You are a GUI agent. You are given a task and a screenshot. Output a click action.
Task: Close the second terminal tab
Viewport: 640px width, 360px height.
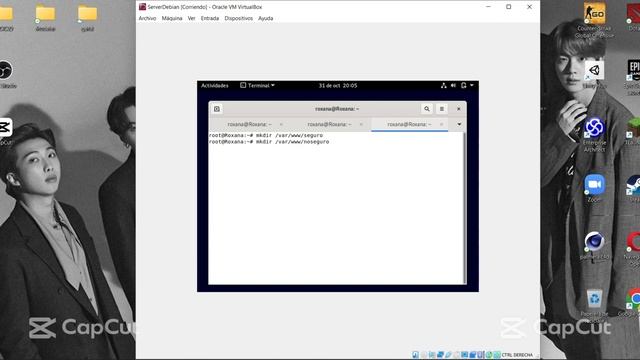(361, 124)
